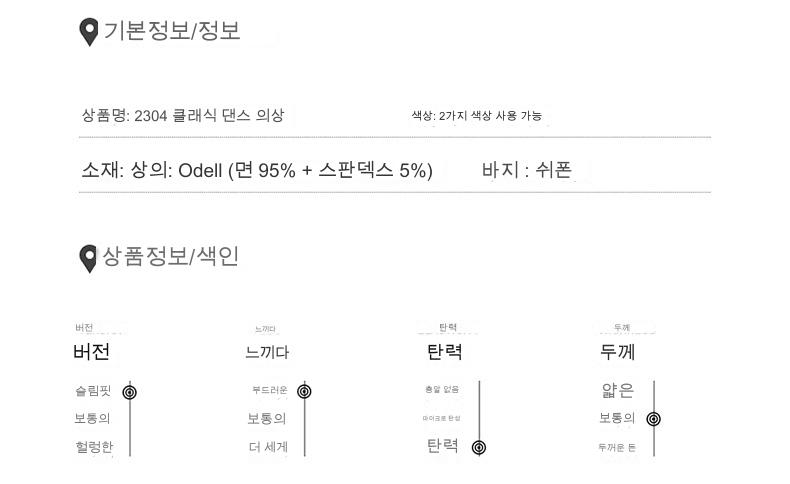Select 더 세게 under 느끼다
This screenshot has width=790, height=484.
coord(268,447)
